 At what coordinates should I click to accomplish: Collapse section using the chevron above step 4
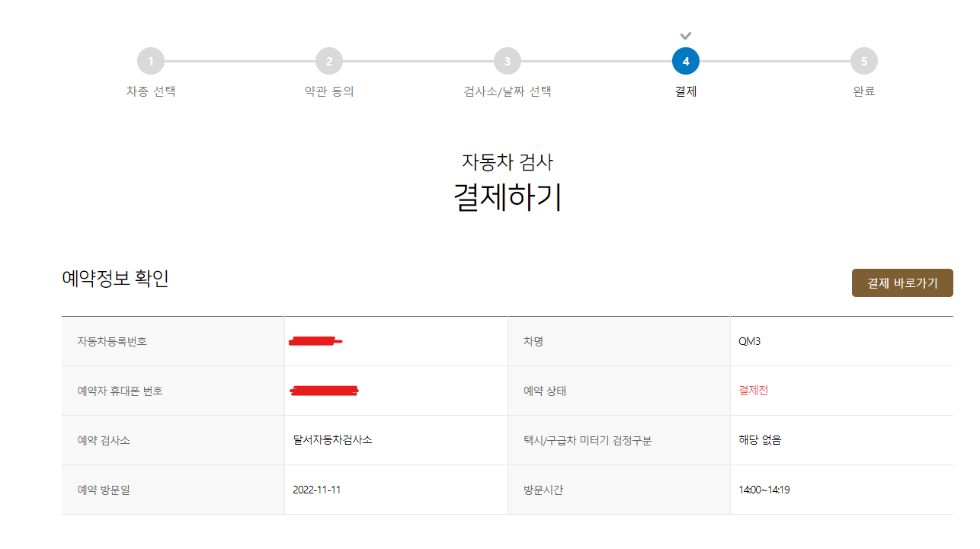(685, 35)
